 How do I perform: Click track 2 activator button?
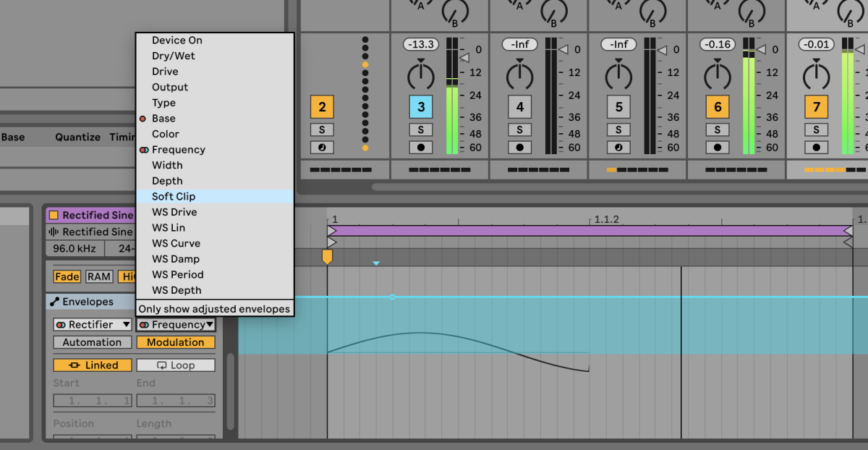point(322,107)
